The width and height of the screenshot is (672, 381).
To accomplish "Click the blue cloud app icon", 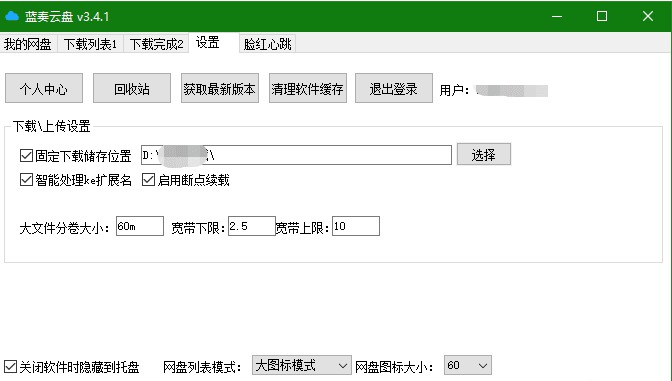I will (x=12, y=16).
